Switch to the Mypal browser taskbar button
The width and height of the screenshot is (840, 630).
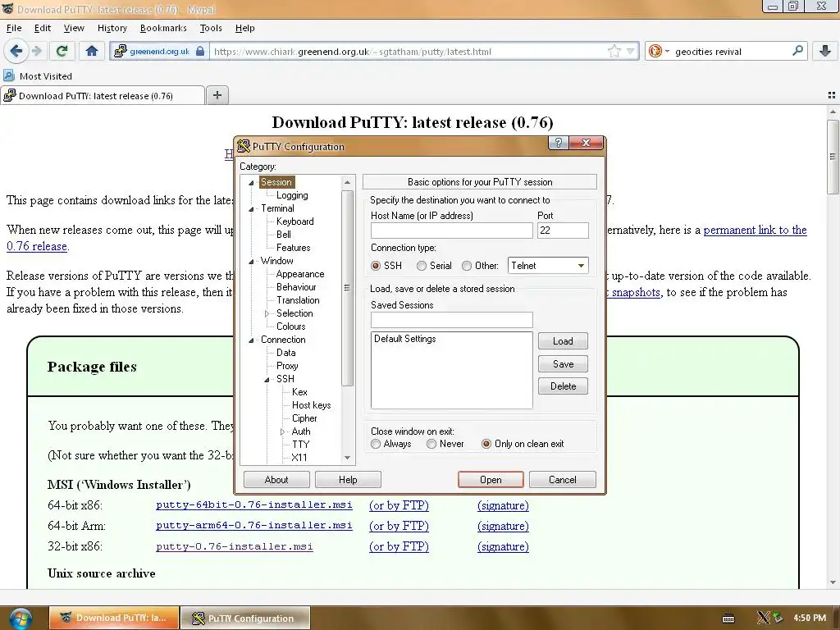(x=114, y=618)
